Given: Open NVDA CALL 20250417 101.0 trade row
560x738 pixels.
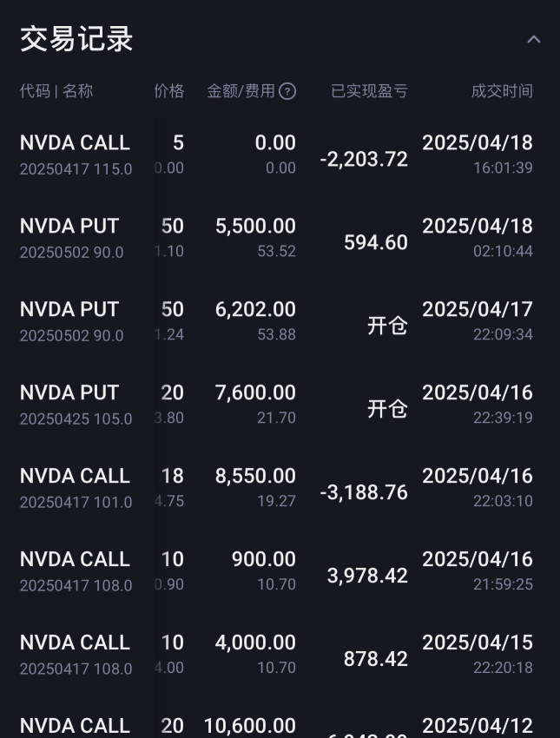Looking at the screenshot, I should pos(280,488).
